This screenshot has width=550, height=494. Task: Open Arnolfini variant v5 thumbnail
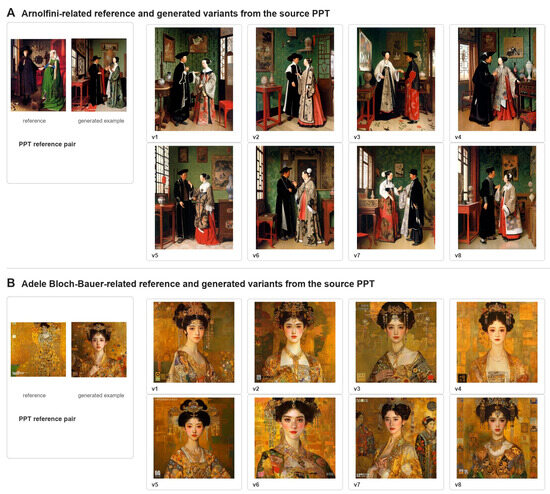194,198
